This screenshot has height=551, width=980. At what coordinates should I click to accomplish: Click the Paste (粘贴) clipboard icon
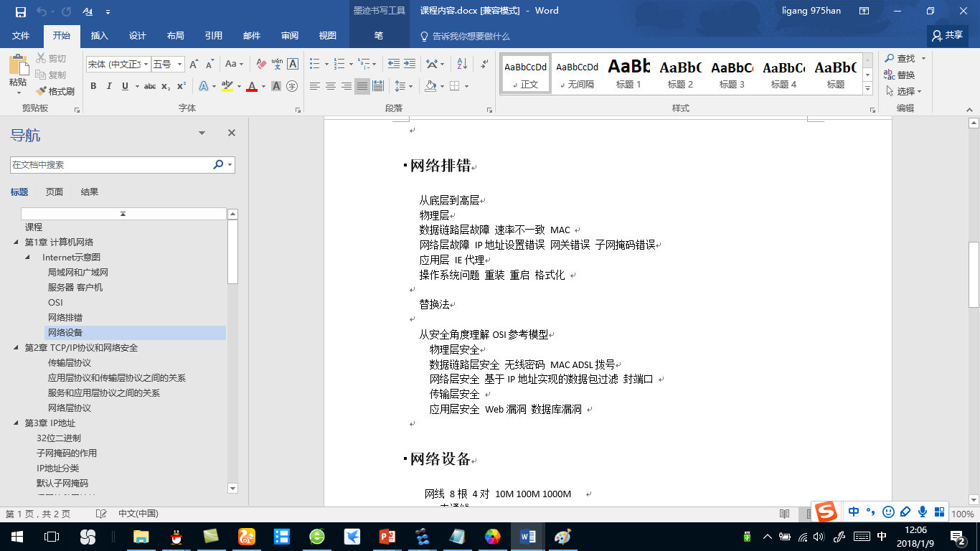point(18,65)
